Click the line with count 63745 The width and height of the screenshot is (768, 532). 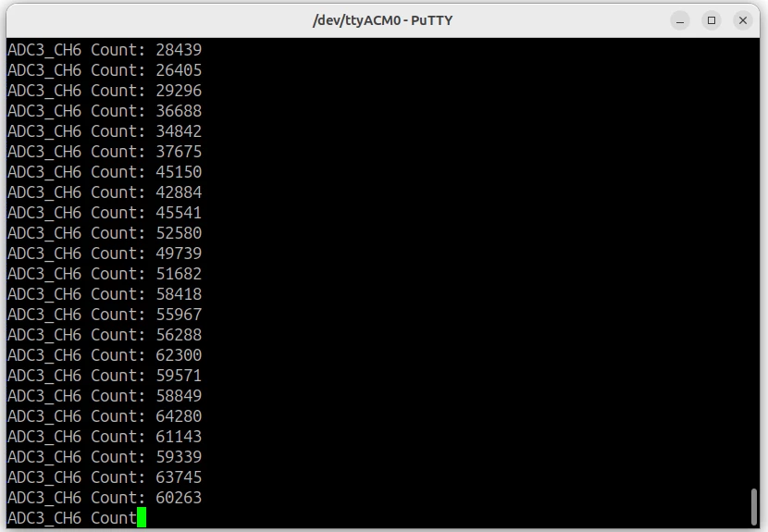coord(105,476)
